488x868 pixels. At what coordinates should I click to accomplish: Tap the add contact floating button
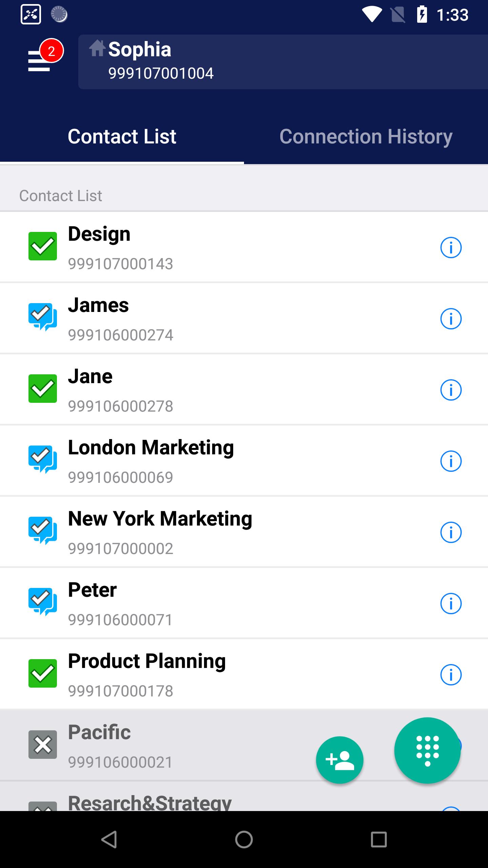pos(340,760)
